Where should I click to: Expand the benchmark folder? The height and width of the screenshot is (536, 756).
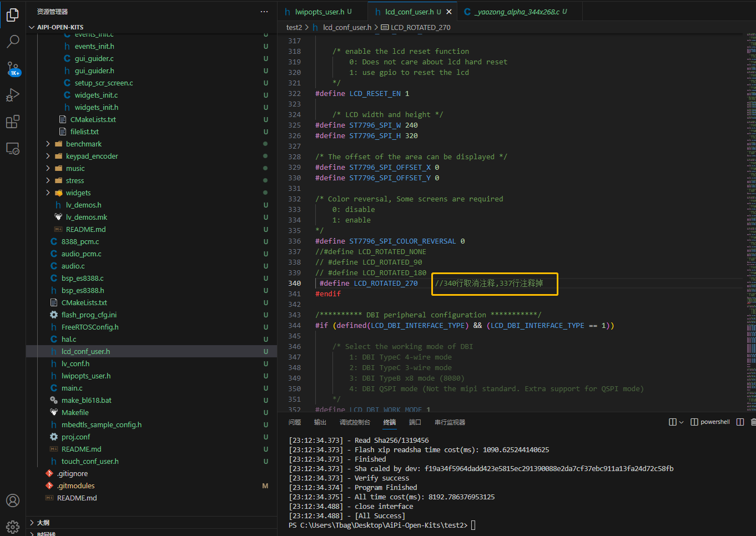(x=48, y=144)
